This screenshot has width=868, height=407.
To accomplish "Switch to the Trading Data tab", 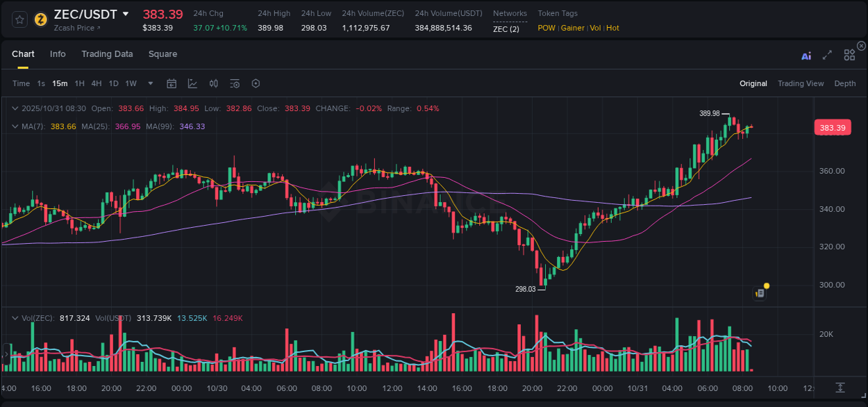I will click(107, 54).
